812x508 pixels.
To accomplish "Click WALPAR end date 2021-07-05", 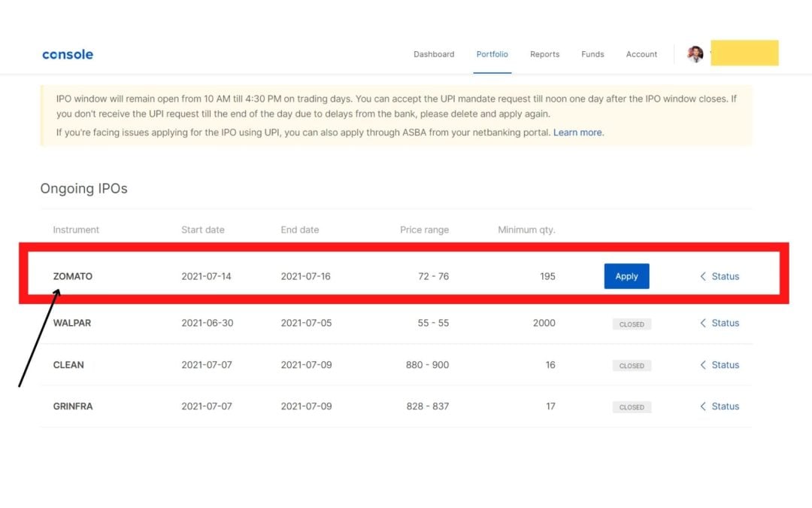I will pos(306,323).
